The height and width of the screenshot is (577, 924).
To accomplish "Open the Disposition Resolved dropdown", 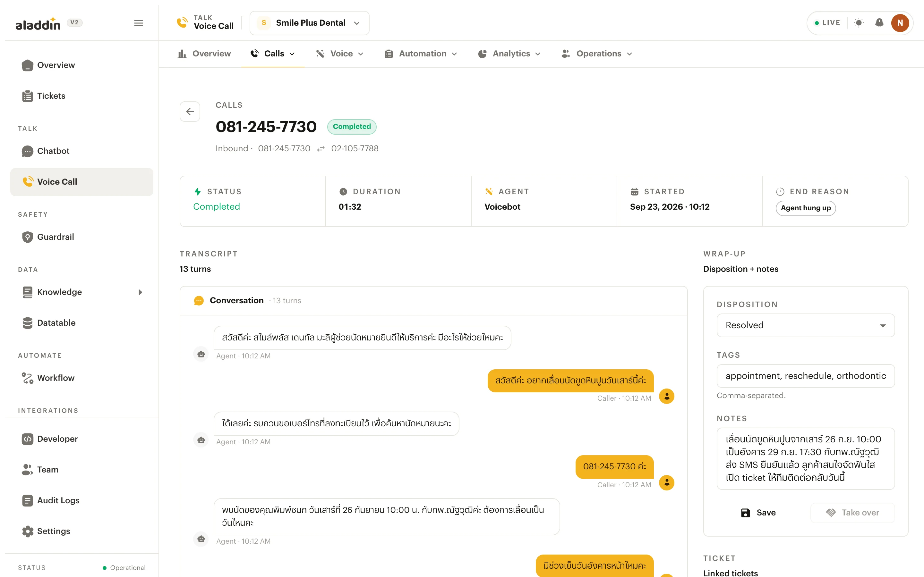I will (806, 325).
